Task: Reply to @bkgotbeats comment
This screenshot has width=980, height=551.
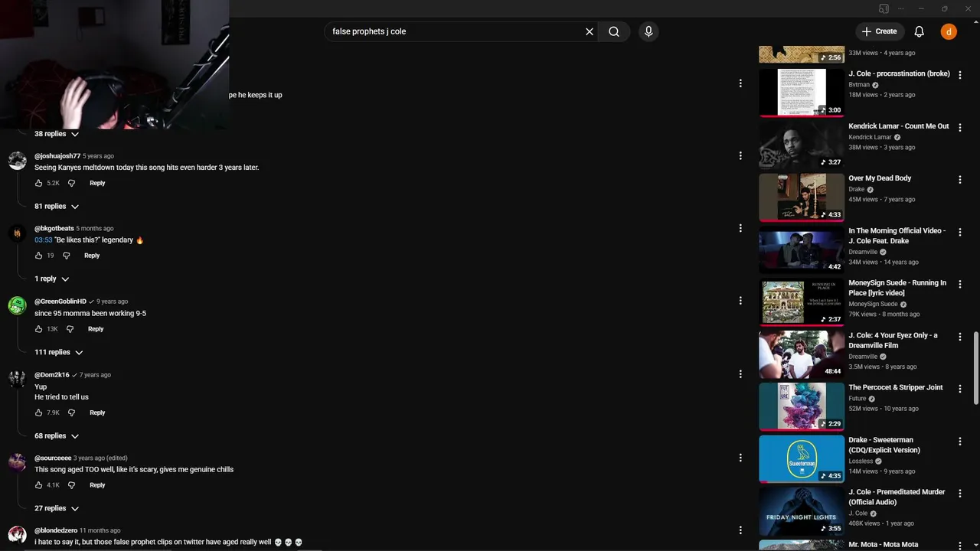Action: pos(92,256)
